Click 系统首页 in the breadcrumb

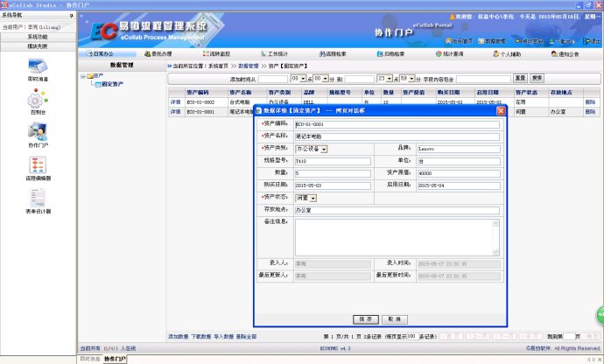tap(219, 66)
